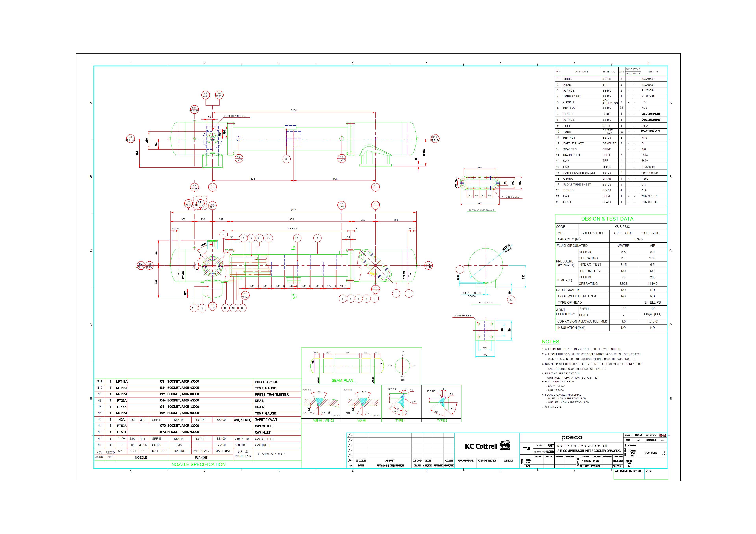This screenshot has width=756, height=534.
Task: Click the CORROSION ALLOWANCE (MM) label
Action: (582, 321)
